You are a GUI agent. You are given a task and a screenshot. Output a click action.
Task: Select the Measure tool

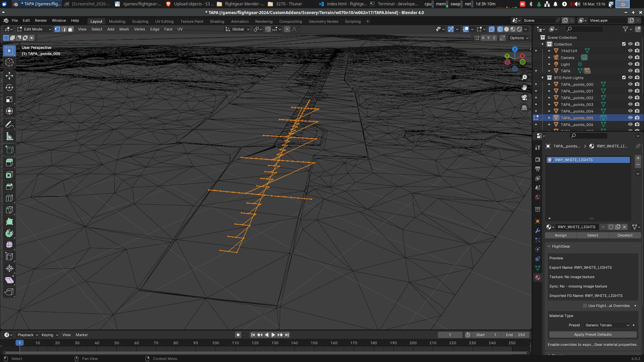tap(9, 136)
